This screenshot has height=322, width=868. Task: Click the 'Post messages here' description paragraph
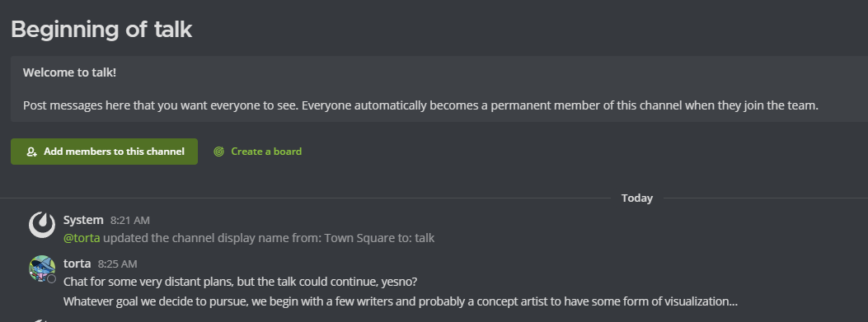(x=420, y=105)
